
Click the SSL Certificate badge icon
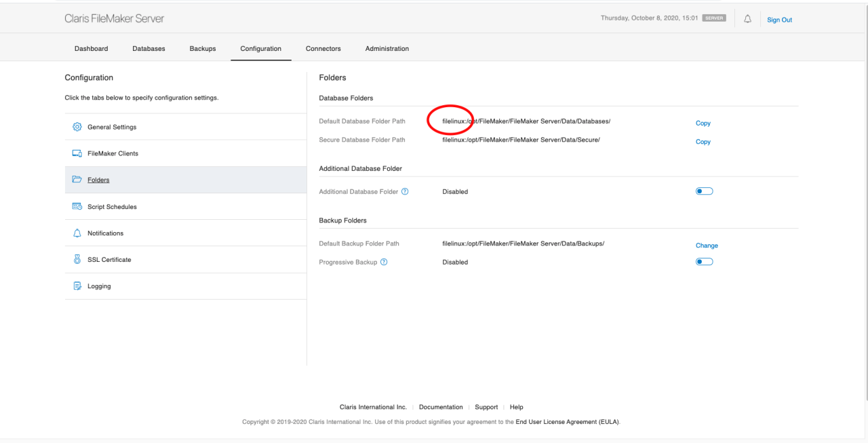77,259
